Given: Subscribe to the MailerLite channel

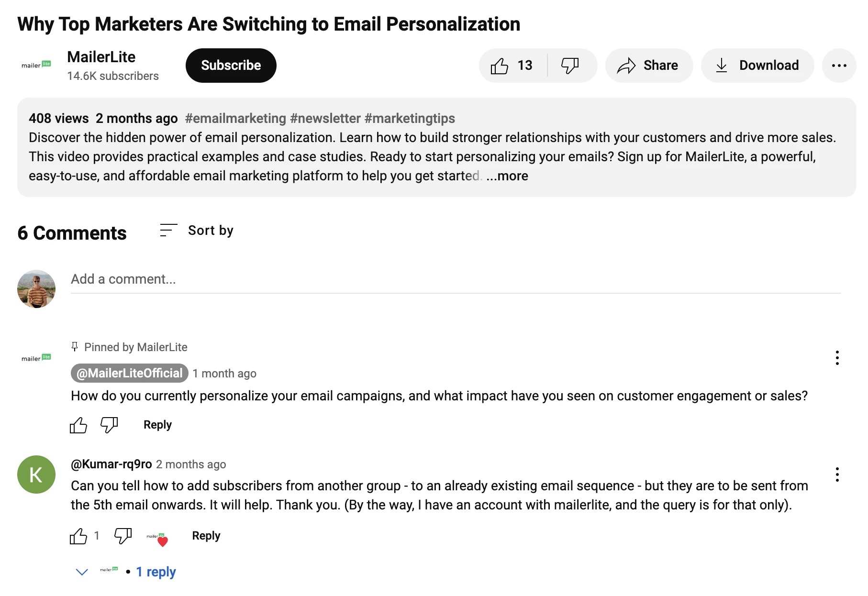Looking at the screenshot, I should tap(231, 66).
